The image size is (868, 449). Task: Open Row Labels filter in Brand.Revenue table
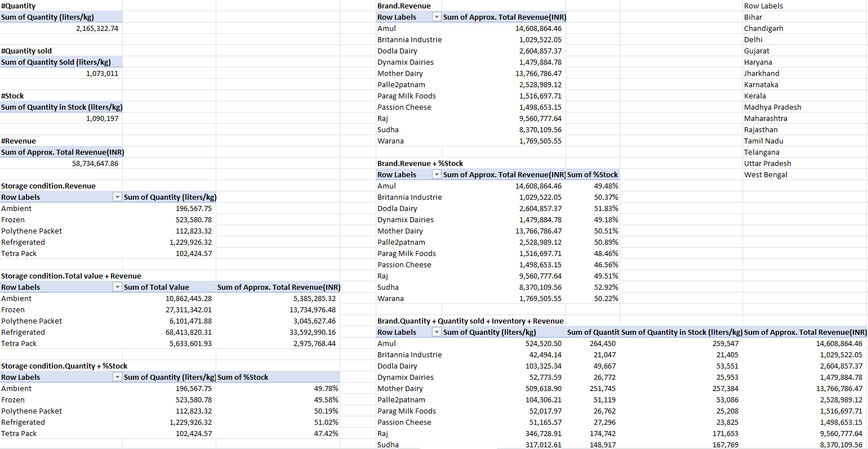(x=437, y=17)
